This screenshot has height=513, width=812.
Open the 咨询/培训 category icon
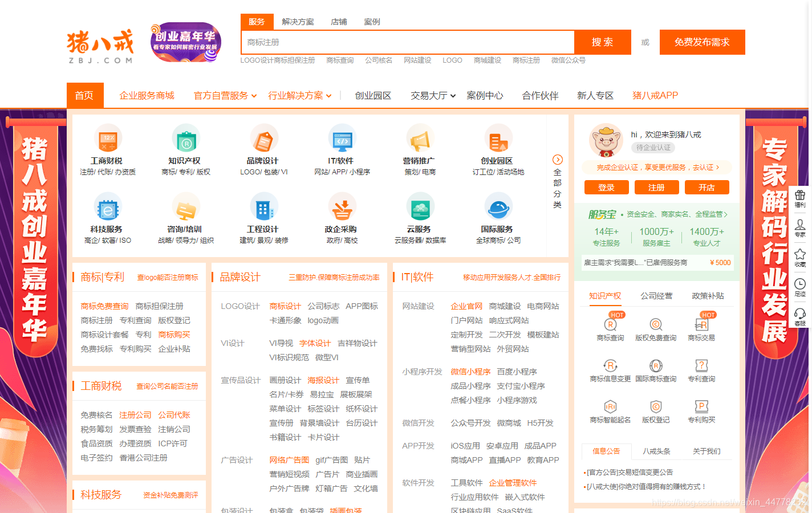click(186, 207)
